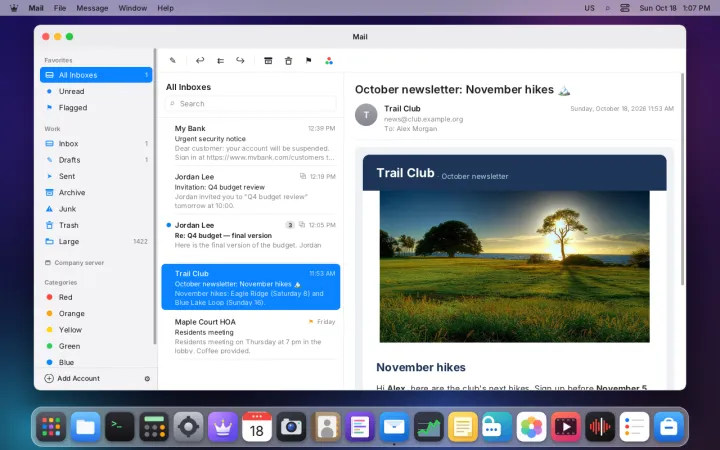Flag the selected message

coord(309,61)
